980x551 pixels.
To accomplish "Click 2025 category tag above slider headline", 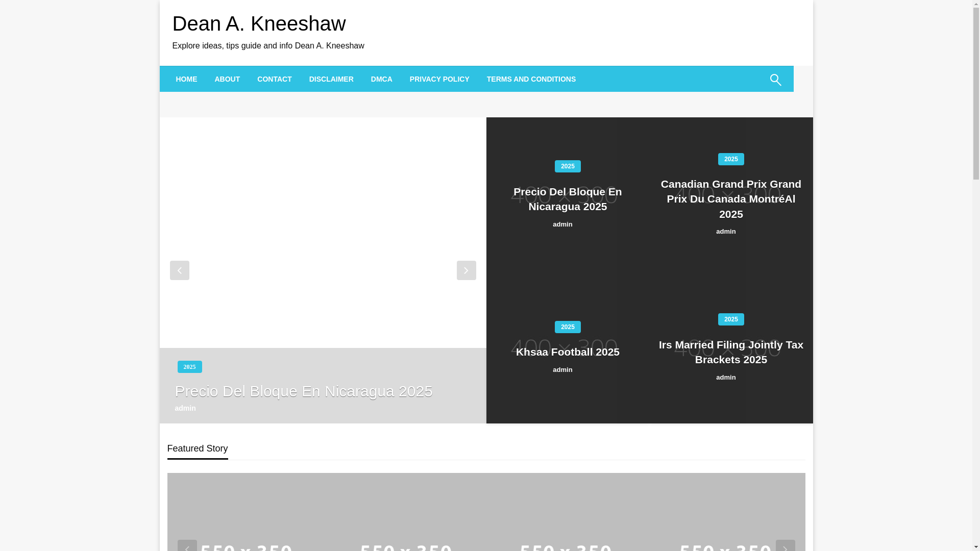I will click(x=189, y=367).
